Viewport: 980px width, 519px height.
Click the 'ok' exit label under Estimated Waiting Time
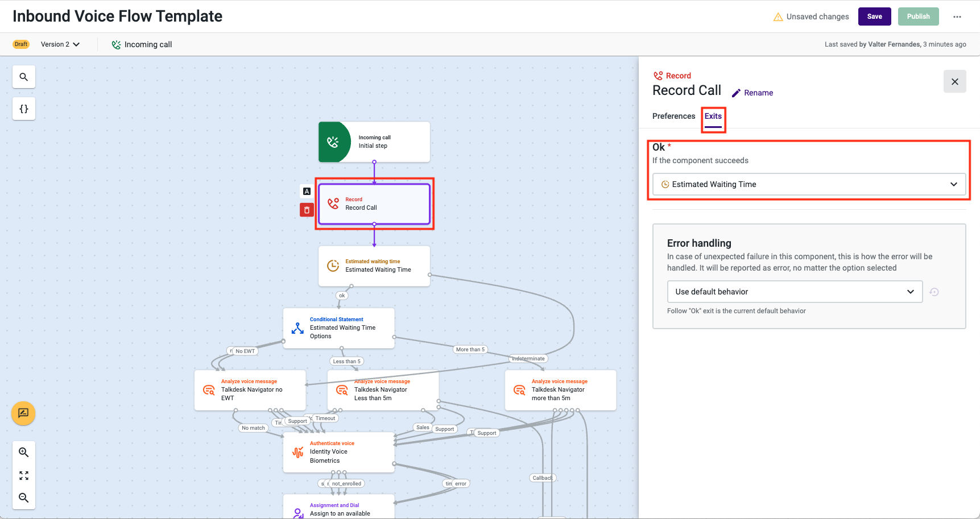point(342,296)
